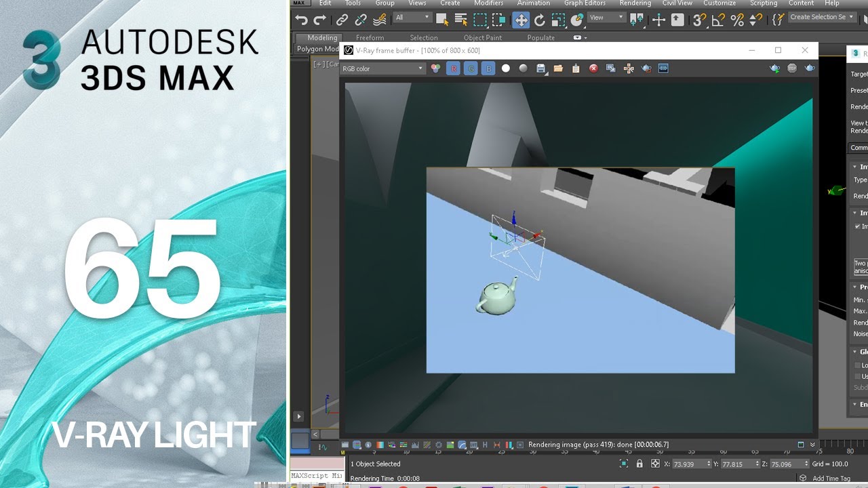Toggle Percent Snap
This screenshot has width=868, height=488.
[x=737, y=20]
